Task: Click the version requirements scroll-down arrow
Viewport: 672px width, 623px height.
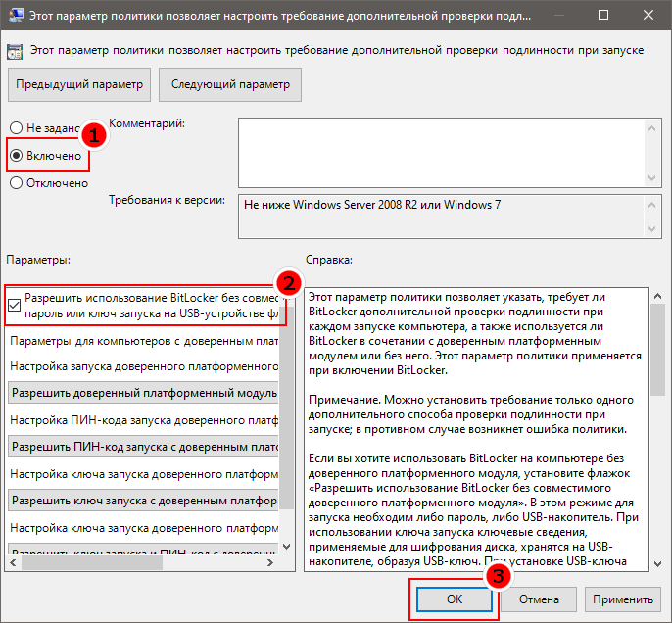Action: click(651, 229)
